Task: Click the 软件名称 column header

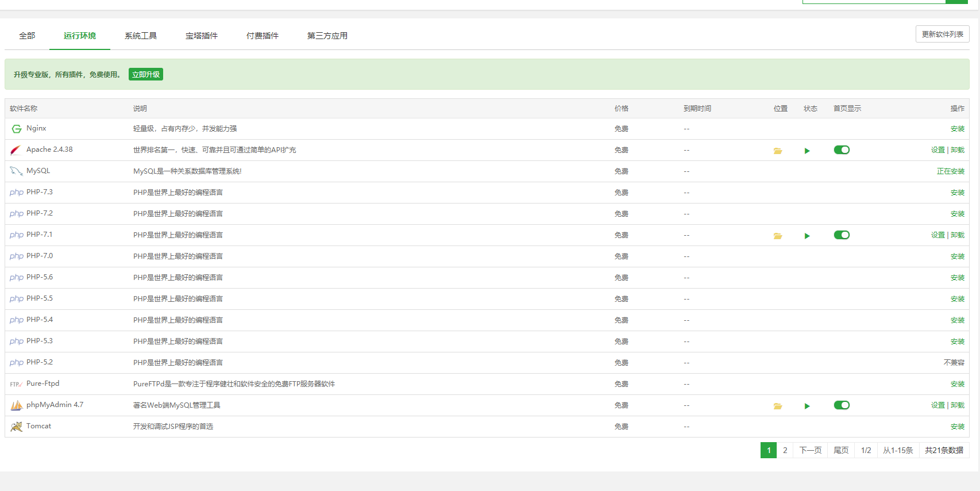Action: (x=24, y=109)
